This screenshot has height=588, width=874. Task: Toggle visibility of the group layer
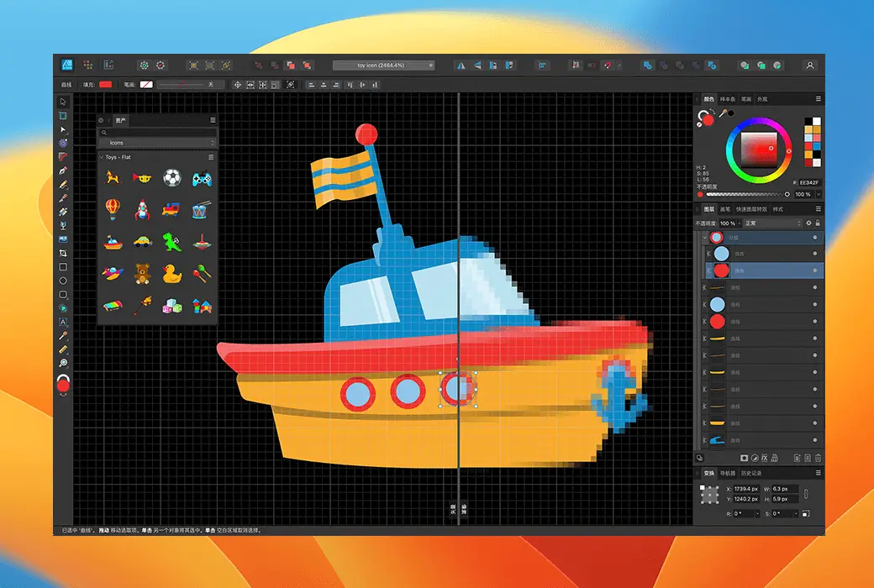point(815,238)
